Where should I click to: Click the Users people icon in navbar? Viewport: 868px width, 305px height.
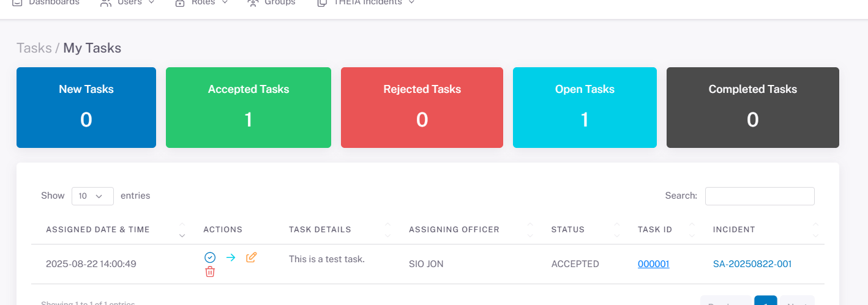(x=106, y=3)
